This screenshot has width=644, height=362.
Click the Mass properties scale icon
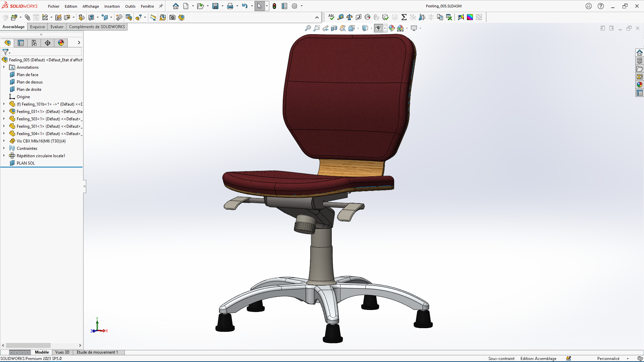(350, 17)
